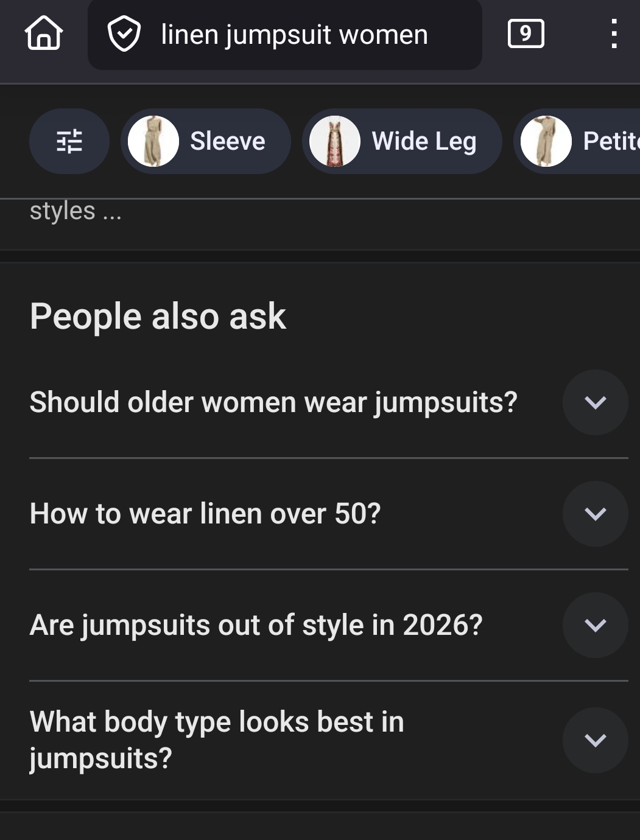
Task: Open the three-dot browser menu
Action: click(x=614, y=33)
